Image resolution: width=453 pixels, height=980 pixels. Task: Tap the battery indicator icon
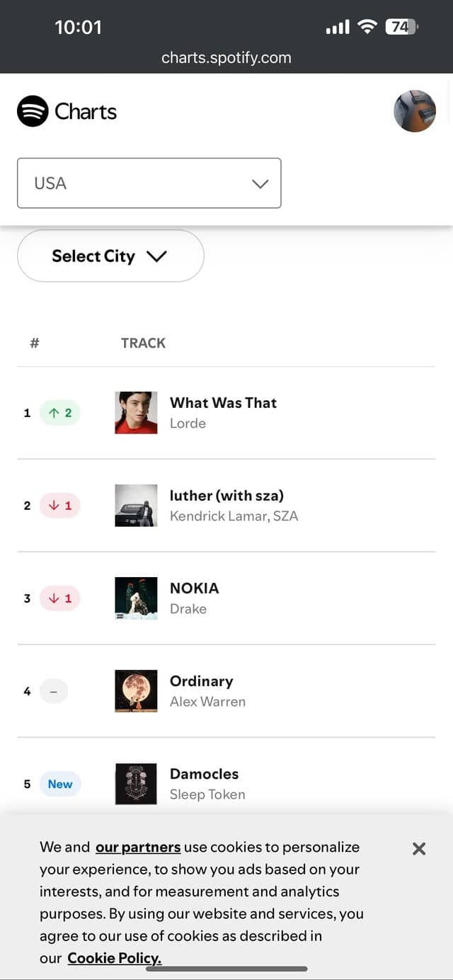401,27
